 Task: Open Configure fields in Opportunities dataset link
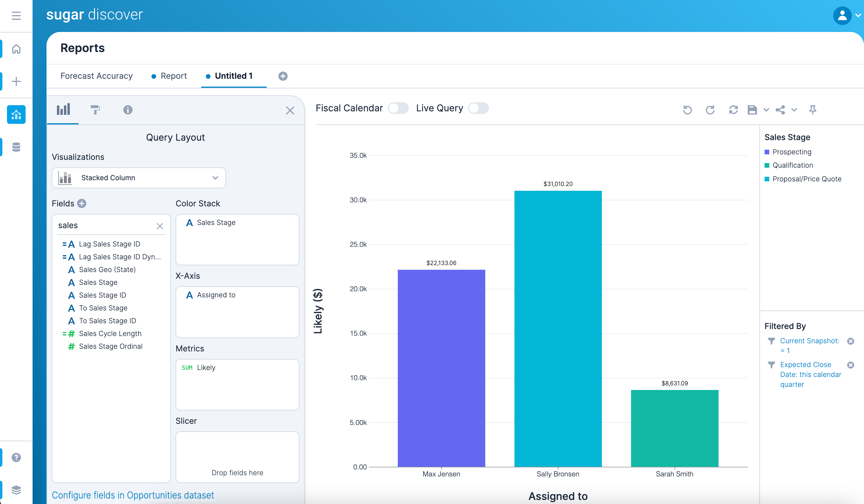tap(133, 495)
